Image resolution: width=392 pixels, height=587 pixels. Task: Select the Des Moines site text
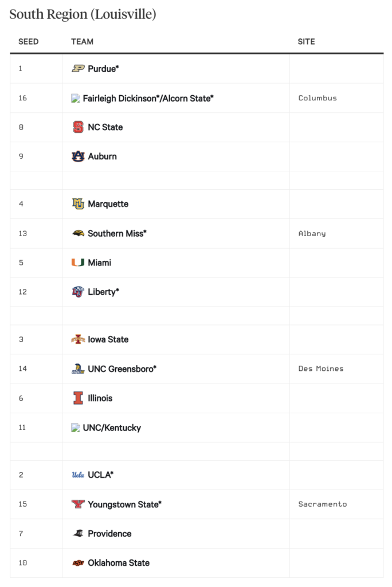(x=321, y=369)
